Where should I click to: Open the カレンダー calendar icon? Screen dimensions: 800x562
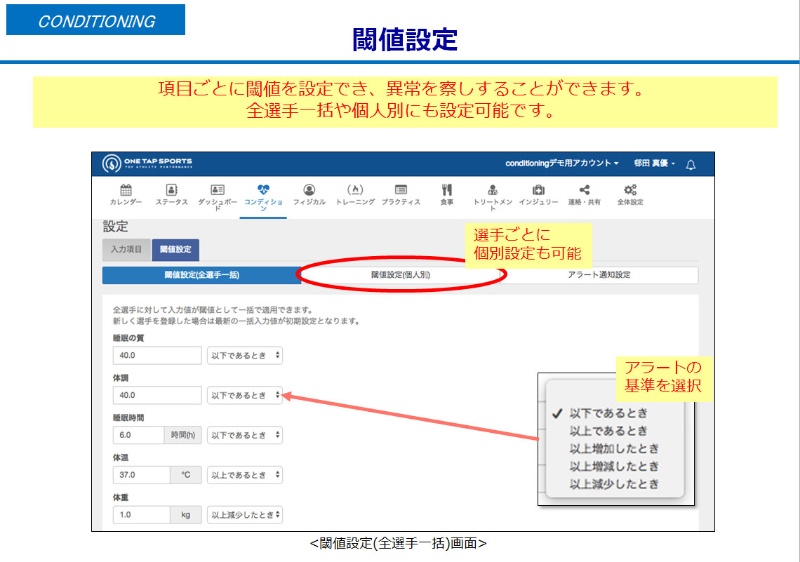point(125,190)
